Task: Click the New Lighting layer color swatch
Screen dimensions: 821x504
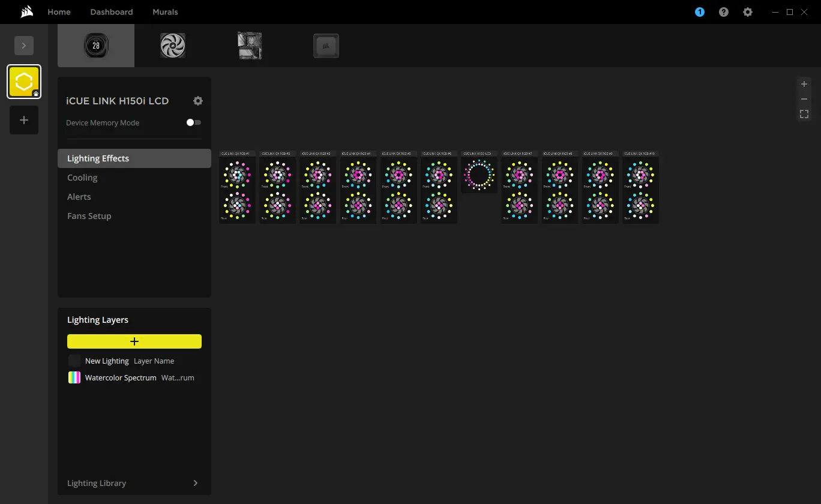Action: [x=74, y=361]
